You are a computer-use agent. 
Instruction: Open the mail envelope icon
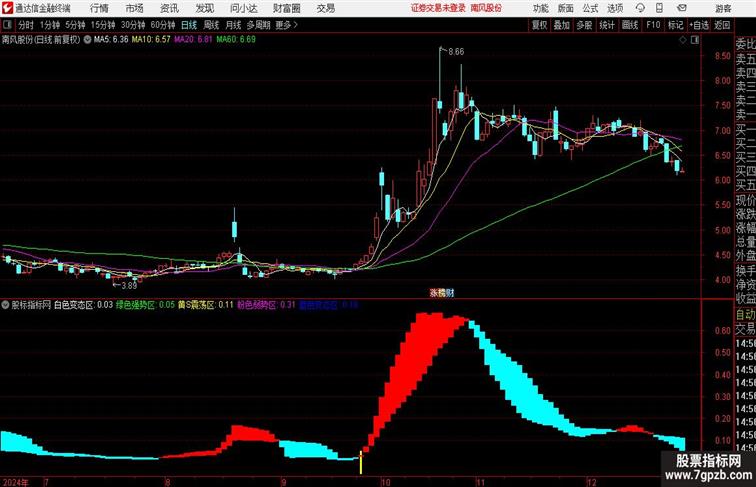point(681,8)
